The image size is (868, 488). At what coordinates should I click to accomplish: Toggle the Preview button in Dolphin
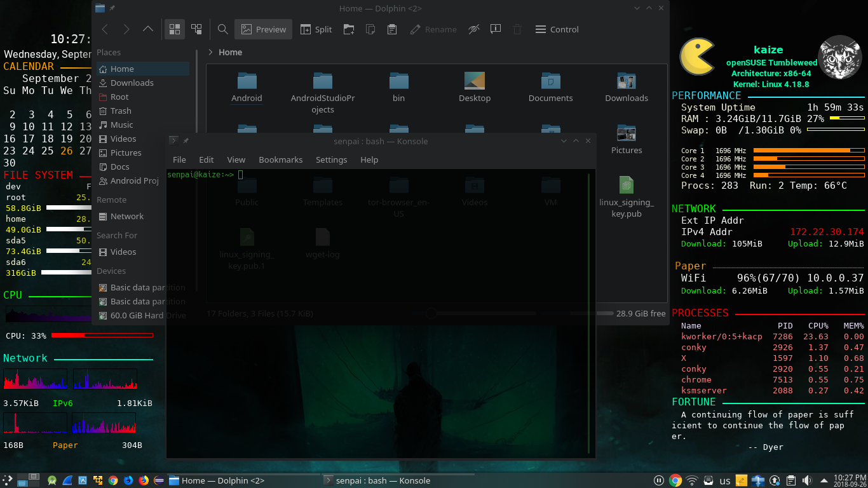[x=263, y=29]
